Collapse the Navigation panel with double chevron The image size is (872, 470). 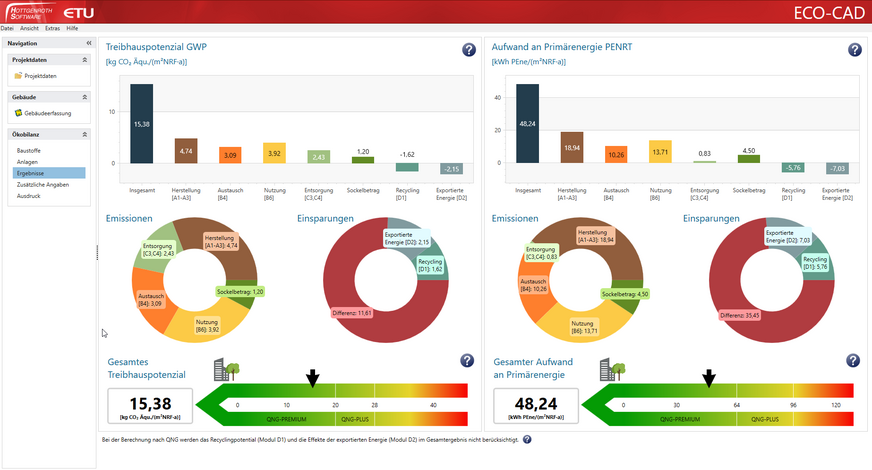coord(88,43)
